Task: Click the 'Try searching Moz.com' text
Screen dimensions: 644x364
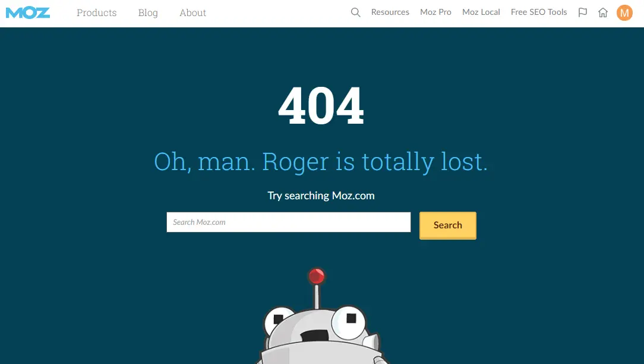Action: (x=321, y=196)
